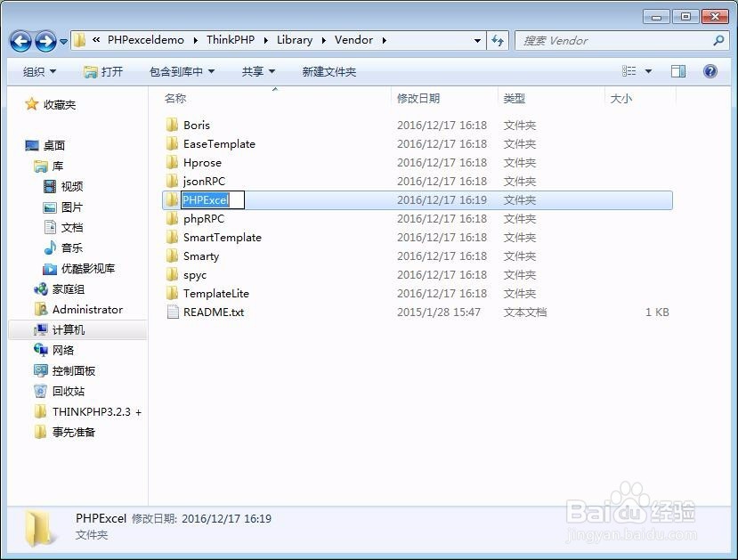
Task: Open the README.txt file icon
Action: (x=172, y=312)
